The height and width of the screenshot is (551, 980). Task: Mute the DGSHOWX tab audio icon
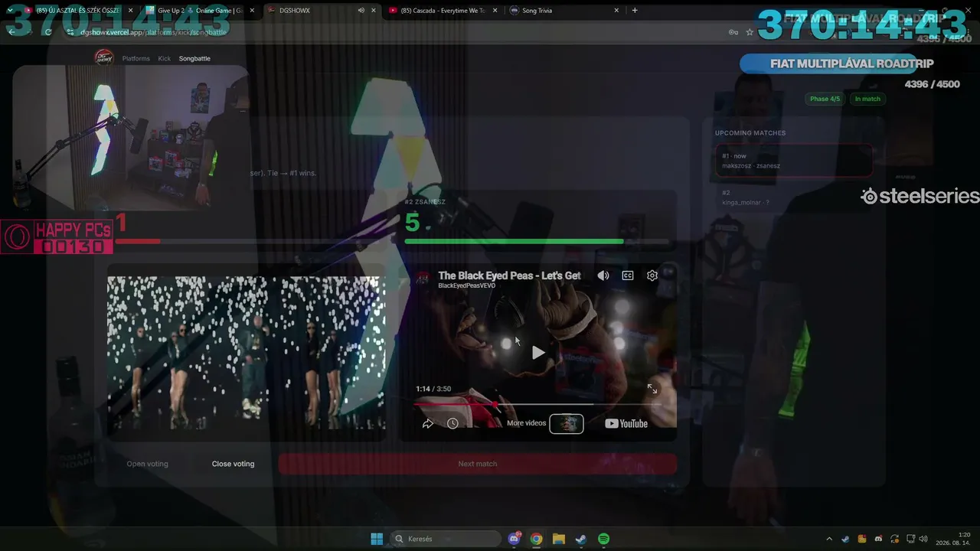click(361, 11)
